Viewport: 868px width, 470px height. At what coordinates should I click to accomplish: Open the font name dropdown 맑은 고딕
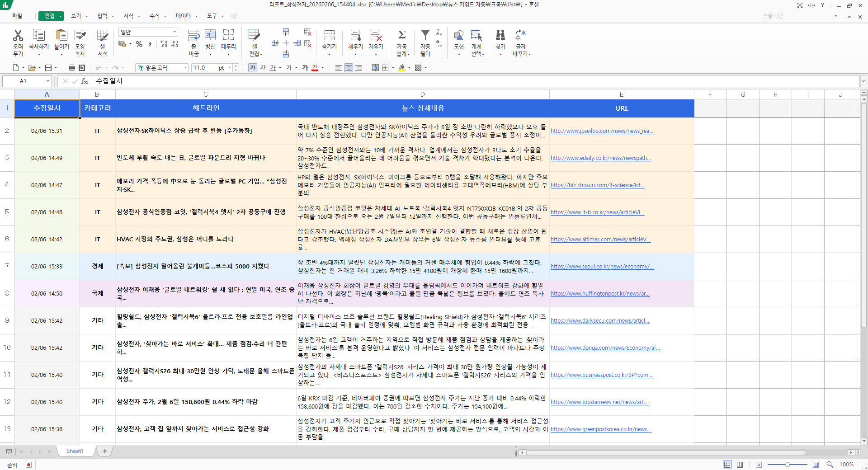(x=185, y=68)
